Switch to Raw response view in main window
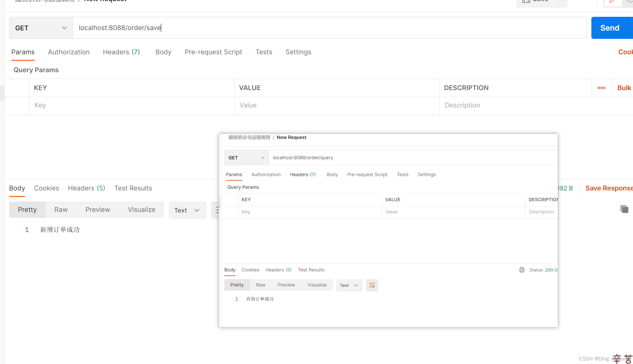This screenshot has height=364, width=633. [61, 210]
